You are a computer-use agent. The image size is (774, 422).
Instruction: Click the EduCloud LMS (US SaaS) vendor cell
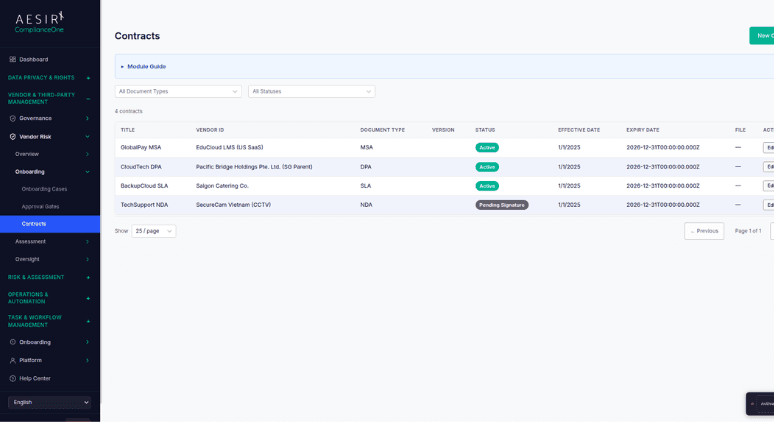[230, 148]
